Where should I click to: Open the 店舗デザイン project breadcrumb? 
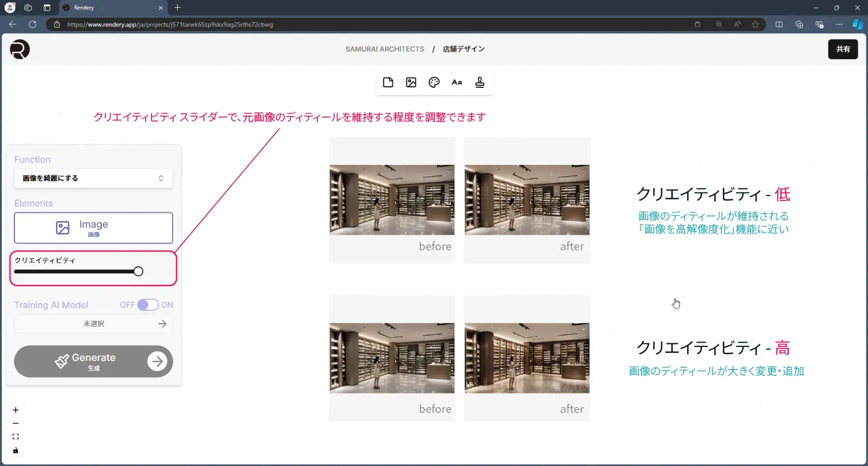pos(463,49)
